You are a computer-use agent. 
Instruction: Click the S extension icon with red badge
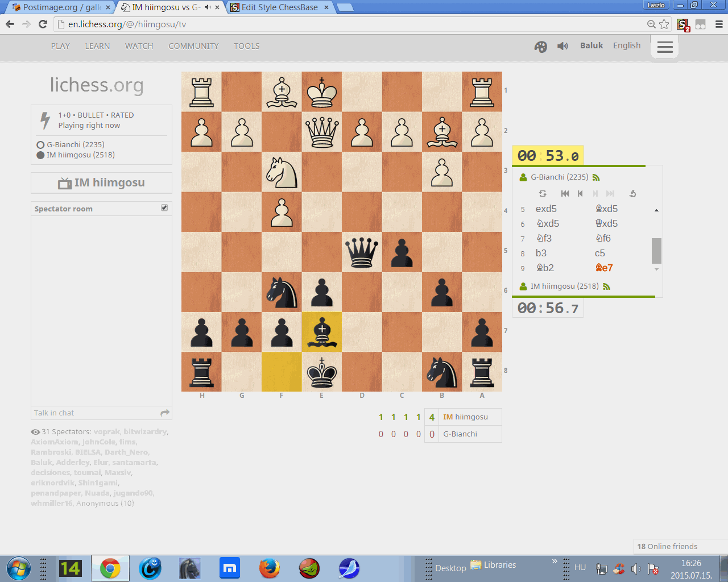point(682,24)
